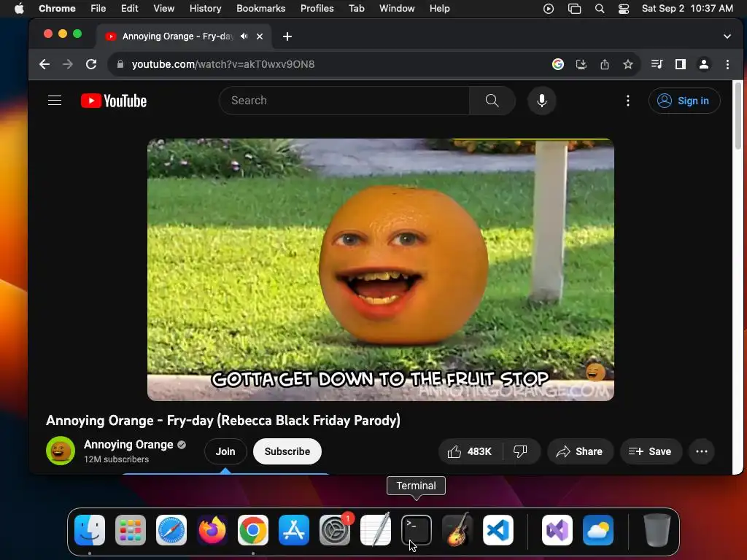This screenshot has height=560, width=747.
Task: Open Trash in the Dock
Action: (657, 530)
